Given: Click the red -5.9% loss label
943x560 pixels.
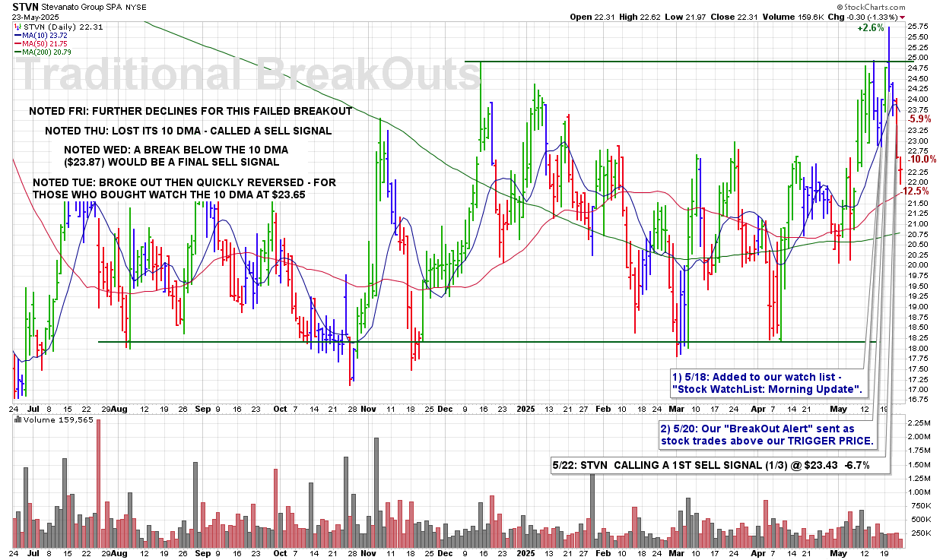Looking at the screenshot, I should 920,119.
